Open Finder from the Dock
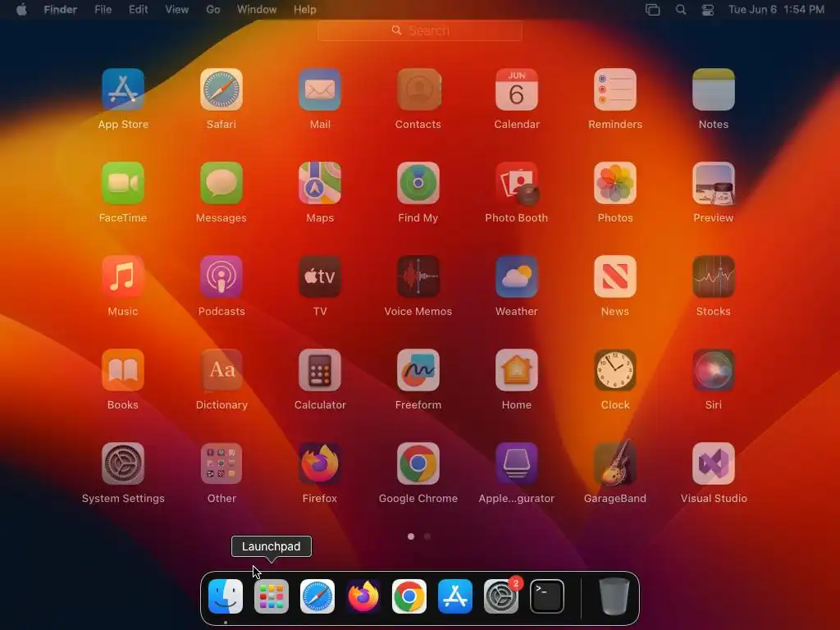Image resolution: width=840 pixels, height=630 pixels. pyautogui.click(x=226, y=596)
